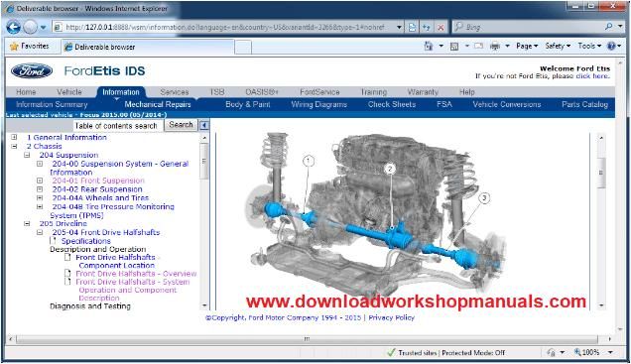Open Front Drive Halfshafts - System Operation
This screenshot has height=364, width=631.
[132, 290]
